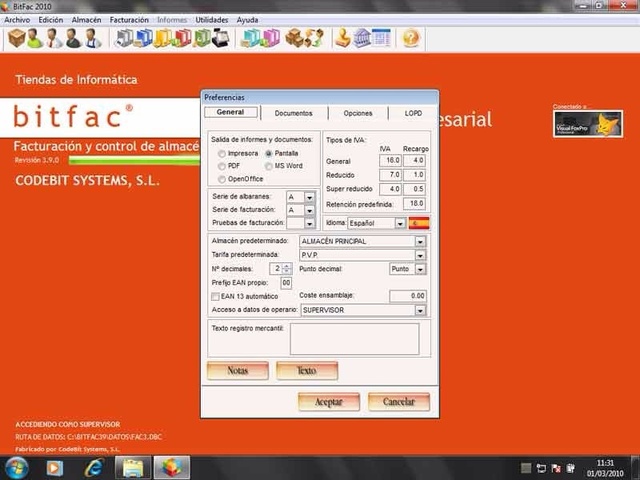Image resolution: width=640 pixels, height=480 pixels.
Task: Click the blue-apron person toolbar icon
Action: (x=93, y=39)
